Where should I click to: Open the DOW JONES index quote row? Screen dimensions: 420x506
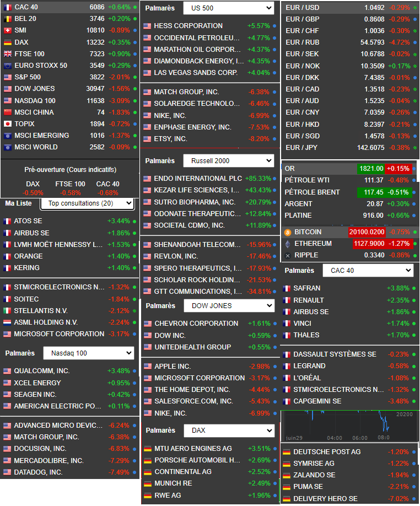click(x=70, y=89)
